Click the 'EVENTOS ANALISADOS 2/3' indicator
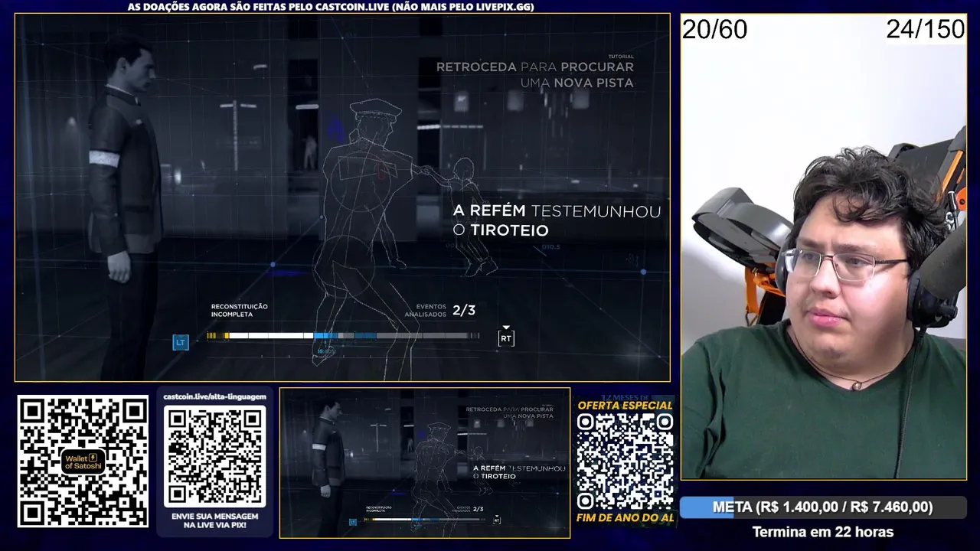 point(442,310)
